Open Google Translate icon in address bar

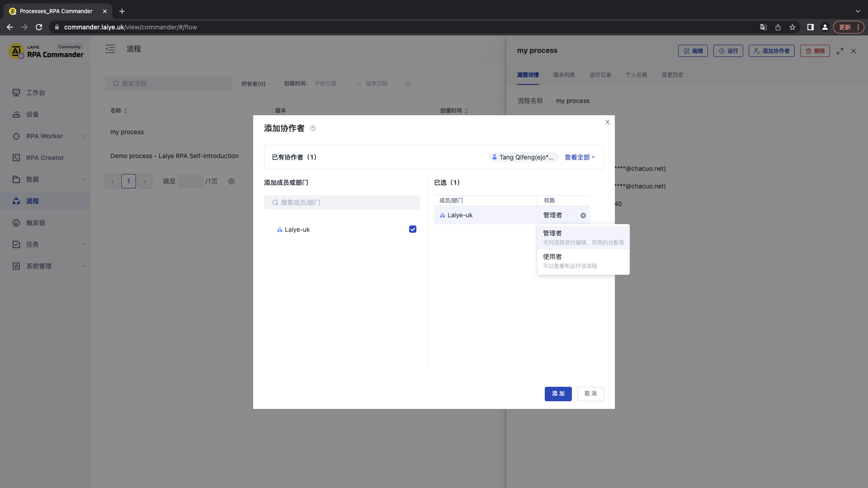point(764,27)
